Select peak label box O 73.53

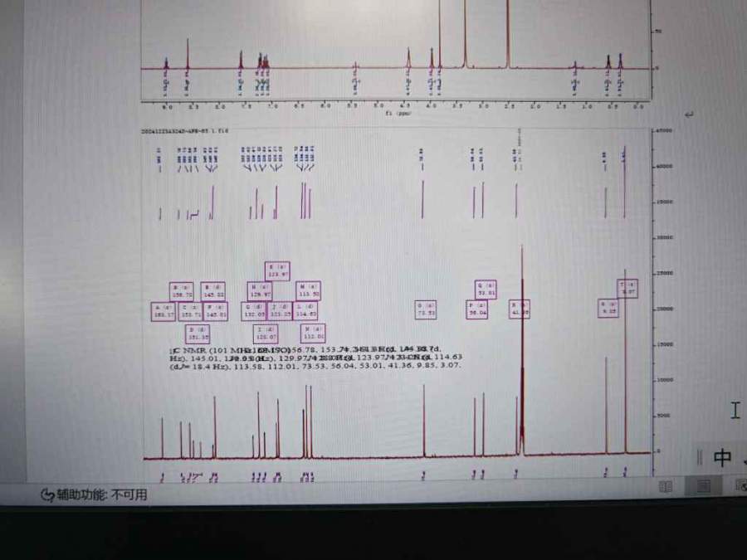click(426, 310)
